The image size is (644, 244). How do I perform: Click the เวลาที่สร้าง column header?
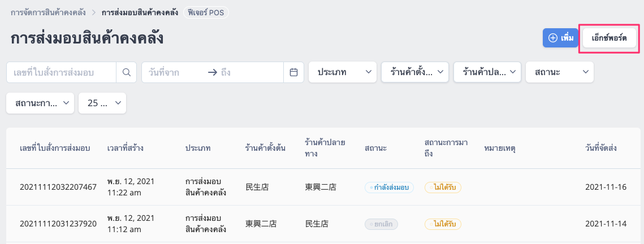point(126,148)
